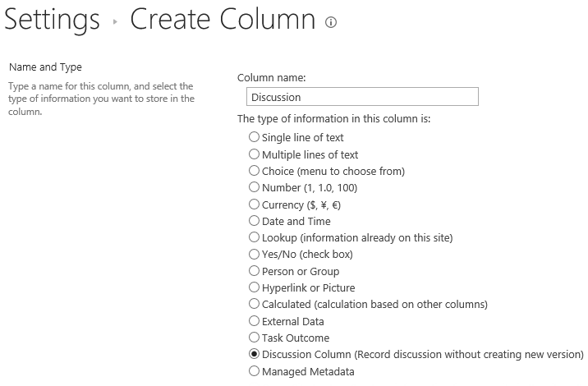Choose the Lookup column type option
The image size is (588, 386).
point(255,237)
